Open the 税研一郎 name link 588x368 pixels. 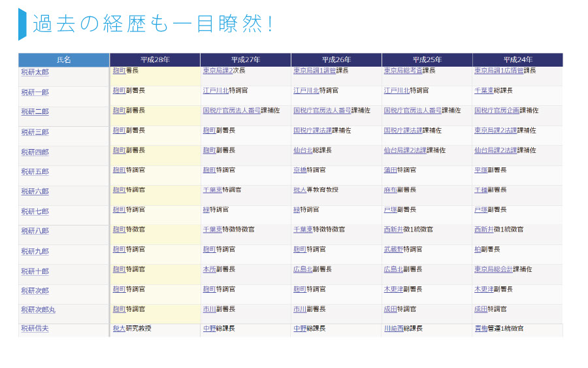pyautogui.click(x=35, y=92)
